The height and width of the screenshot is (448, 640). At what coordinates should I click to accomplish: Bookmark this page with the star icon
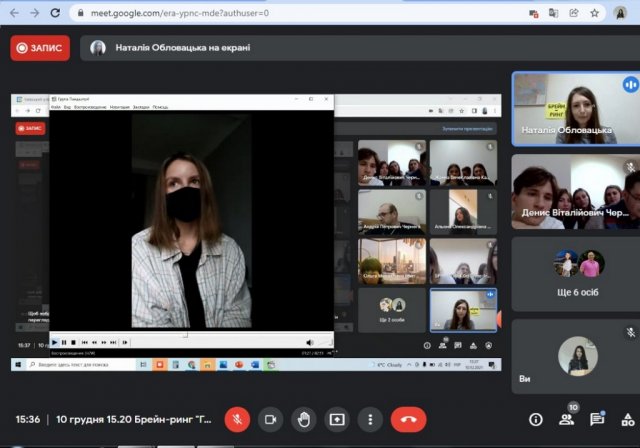coord(595,13)
